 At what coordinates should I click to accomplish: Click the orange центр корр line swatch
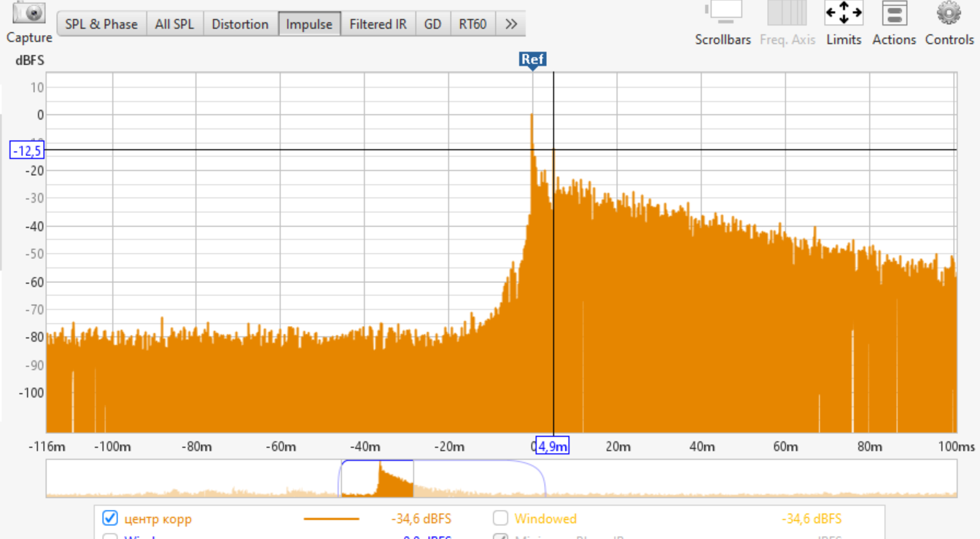pyautogui.click(x=331, y=519)
